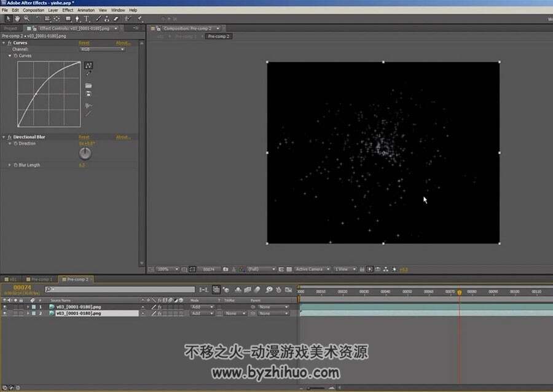Select the Puppet Pin tool

140,18
